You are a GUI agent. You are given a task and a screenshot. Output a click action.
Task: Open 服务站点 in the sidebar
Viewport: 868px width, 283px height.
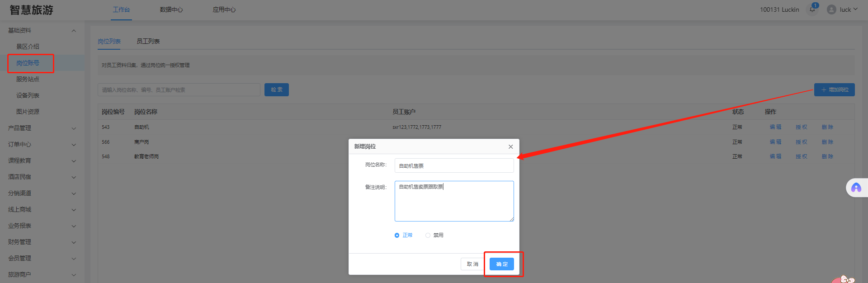28,79
